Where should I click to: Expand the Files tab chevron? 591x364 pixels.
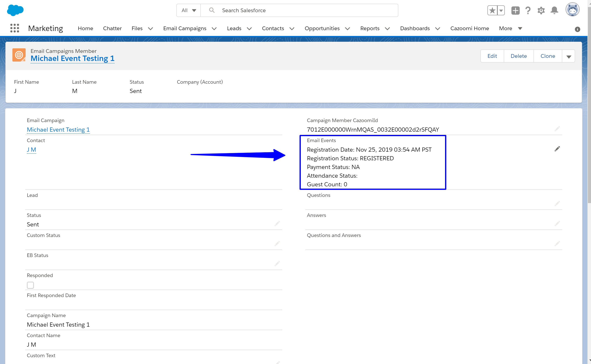(x=150, y=29)
